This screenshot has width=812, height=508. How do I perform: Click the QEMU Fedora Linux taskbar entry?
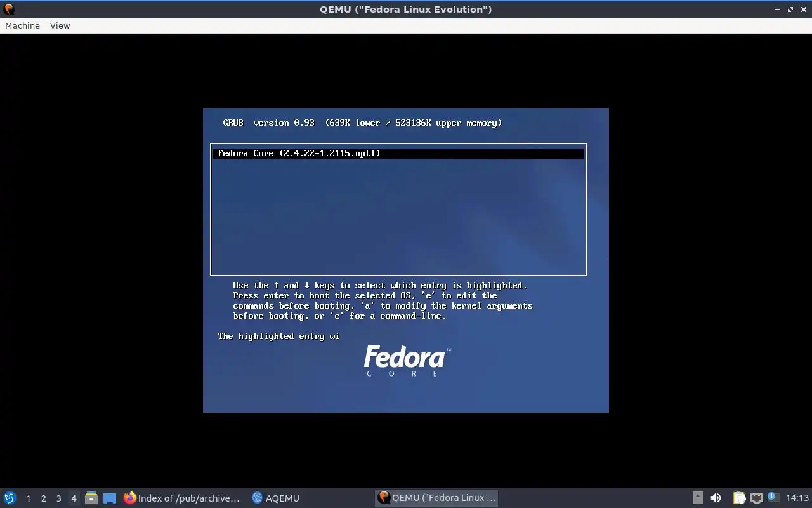click(x=436, y=498)
